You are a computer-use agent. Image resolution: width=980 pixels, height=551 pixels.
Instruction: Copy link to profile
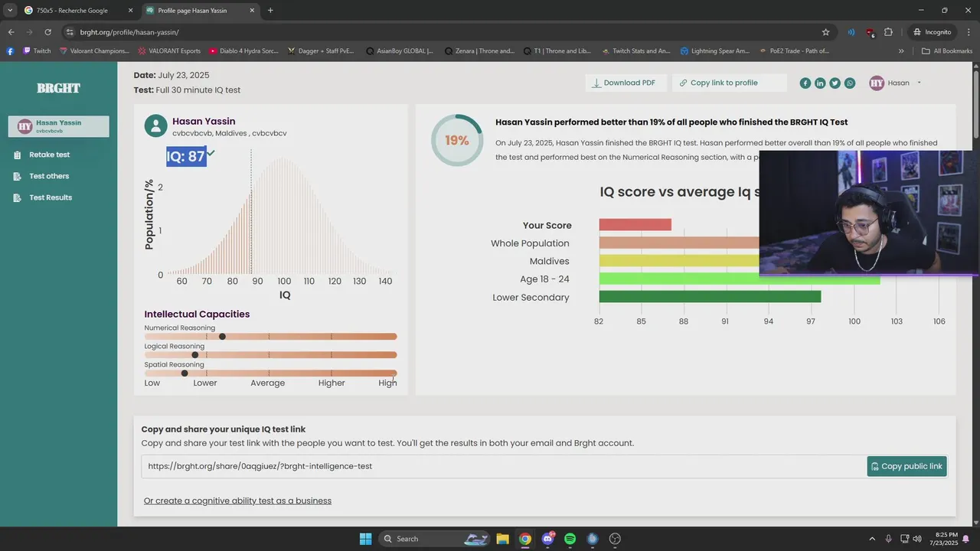coord(729,83)
